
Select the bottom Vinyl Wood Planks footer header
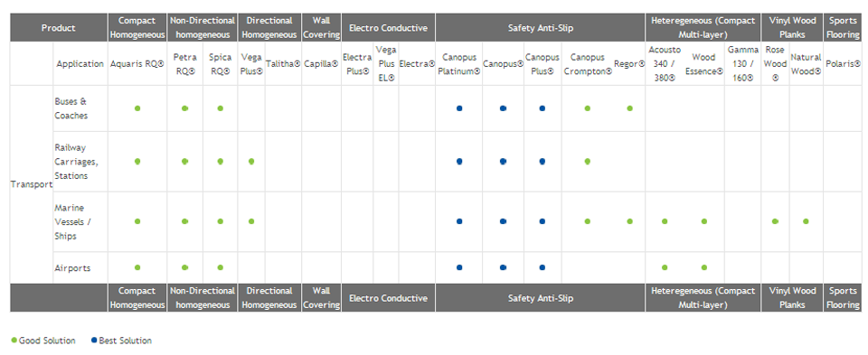792,298
